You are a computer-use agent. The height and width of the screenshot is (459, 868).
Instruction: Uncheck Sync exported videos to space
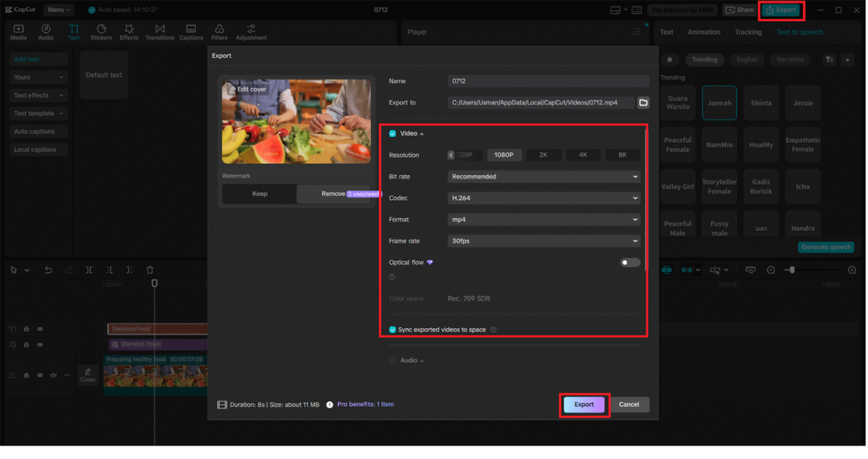tap(391, 329)
